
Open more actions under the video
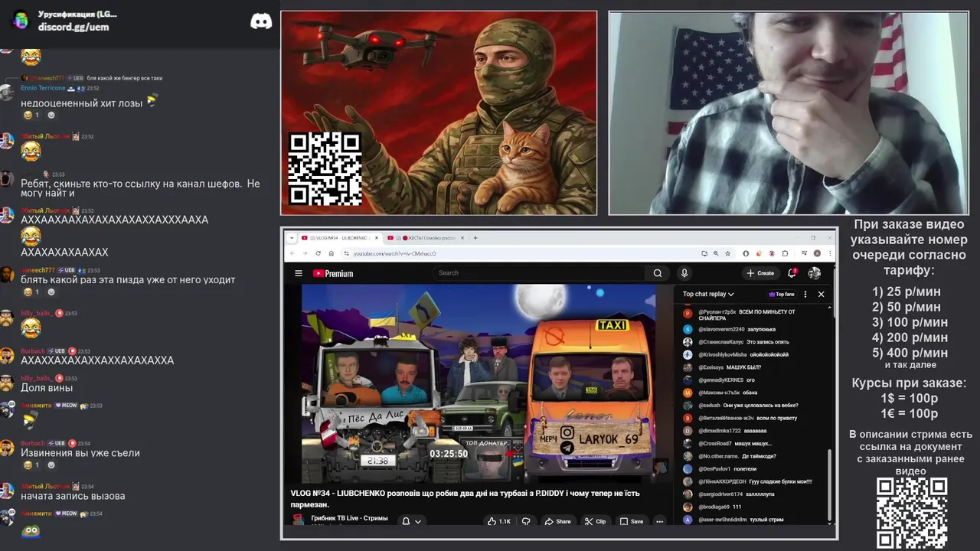point(659,521)
